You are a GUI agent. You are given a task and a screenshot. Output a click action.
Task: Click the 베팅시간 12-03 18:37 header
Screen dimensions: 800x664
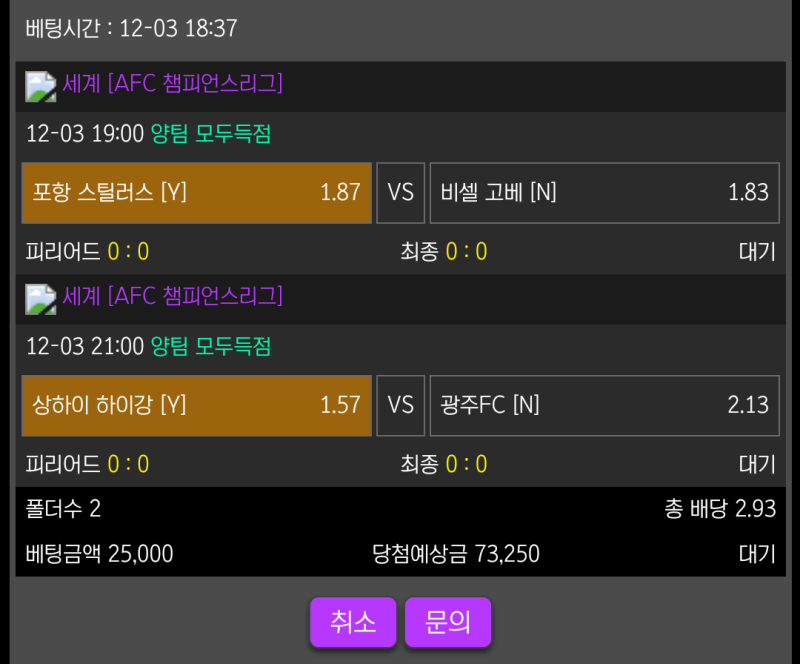click(131, 28)
